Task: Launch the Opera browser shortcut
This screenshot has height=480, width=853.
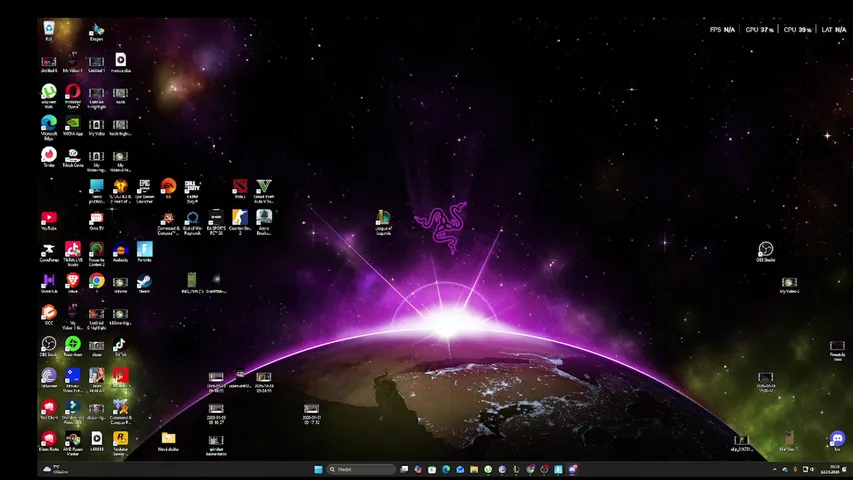Action: pyautogui.click(x=73, y=95)
